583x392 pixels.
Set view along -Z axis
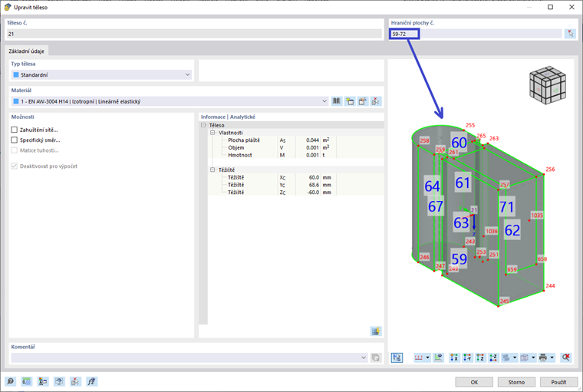tap(493, 357)
